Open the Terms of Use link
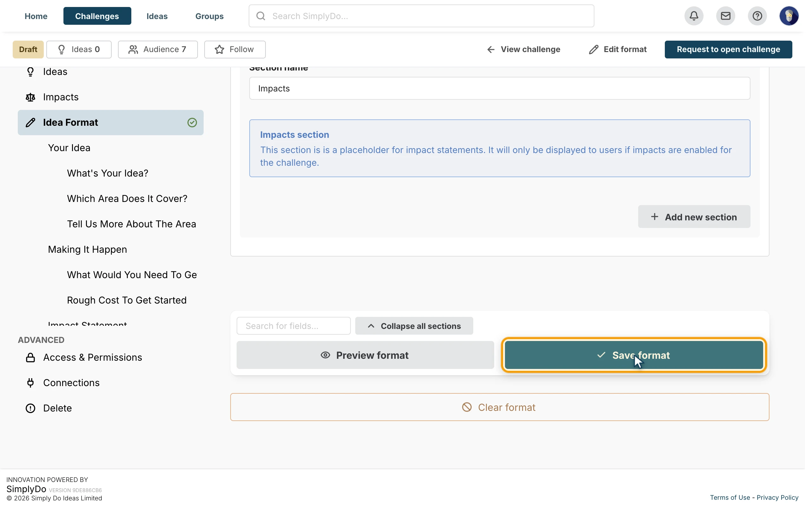Screen dimensions: 812x508 [x=730, y=497]
